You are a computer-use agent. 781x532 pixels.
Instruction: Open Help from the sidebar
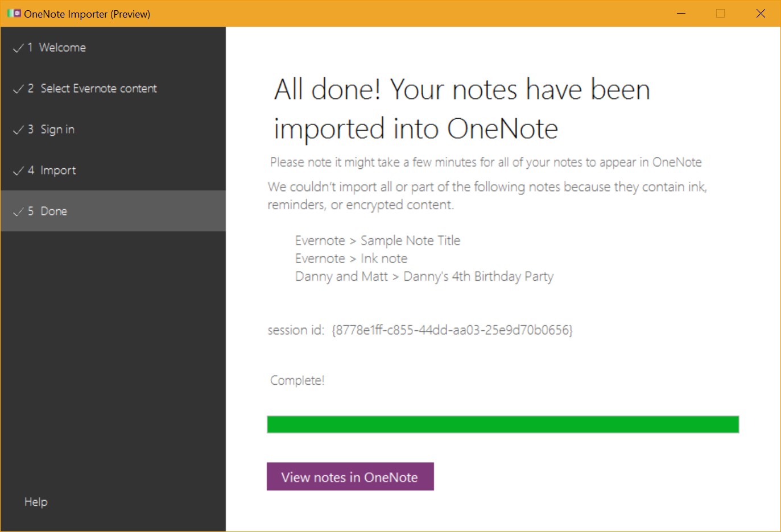[x=35, y=502]
